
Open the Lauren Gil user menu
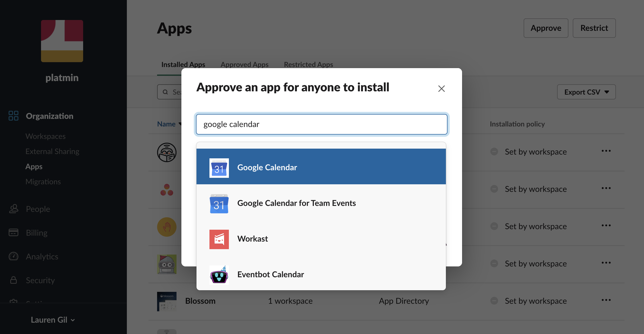click(53, 320)
